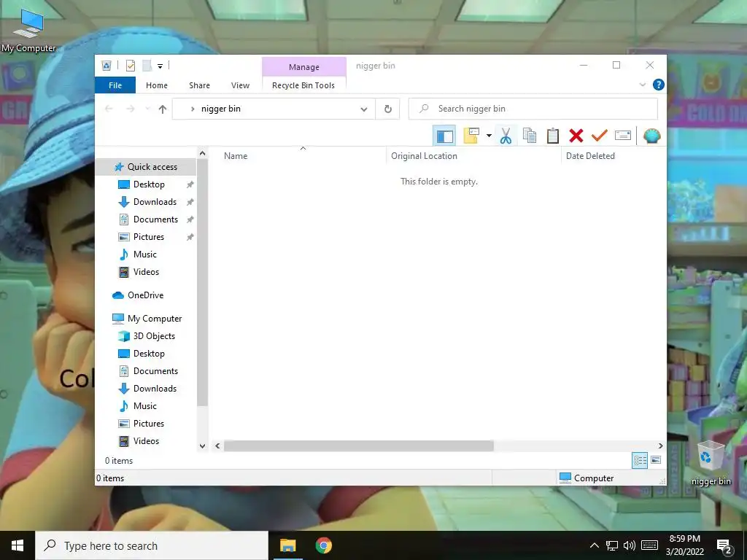
Task: Click inside the Explorer search box
Action: tap(533, 109)
